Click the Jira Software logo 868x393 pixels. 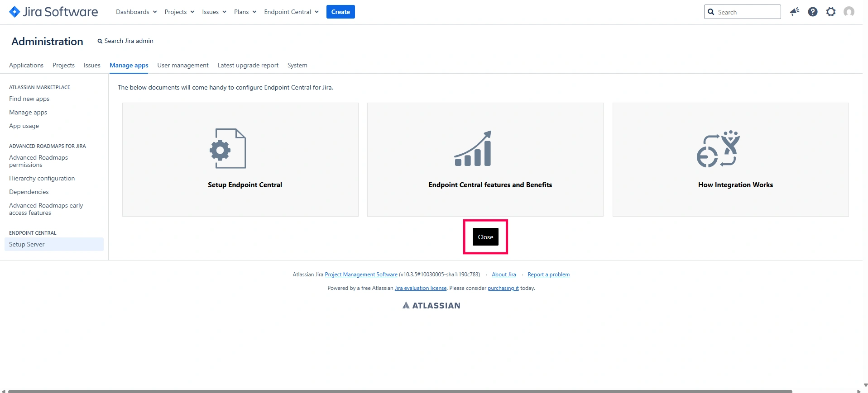(x=53, y=12)
